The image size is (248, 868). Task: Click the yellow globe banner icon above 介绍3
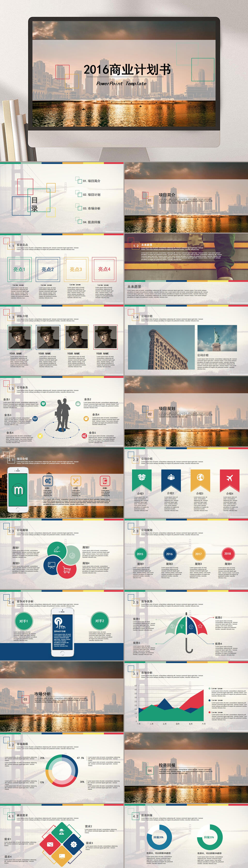200,477
